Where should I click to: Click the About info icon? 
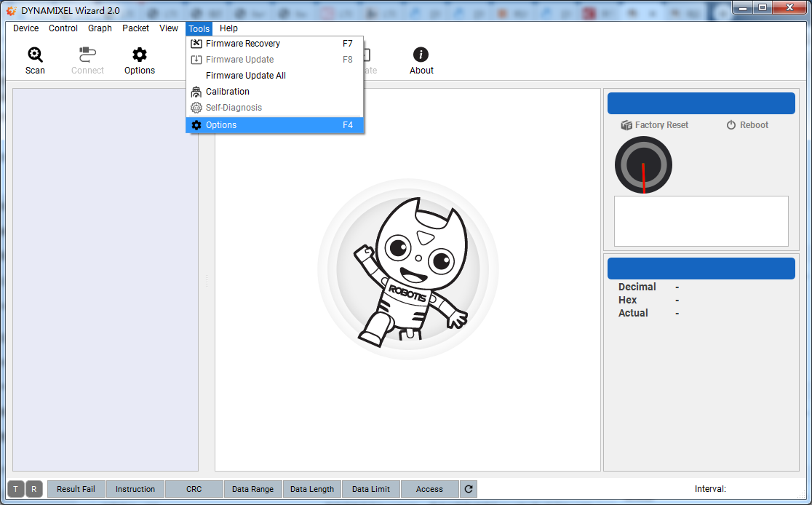421,55
